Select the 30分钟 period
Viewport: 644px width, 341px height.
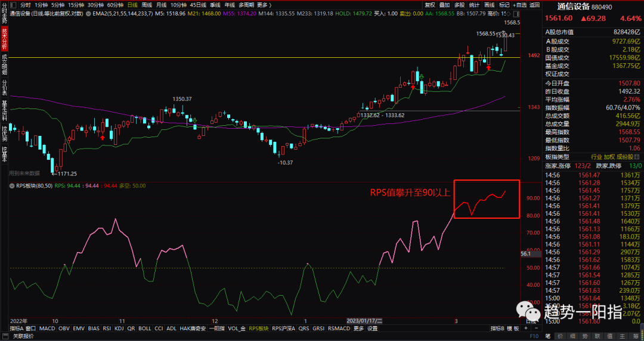pyautogui.click(x=95, y=5)
